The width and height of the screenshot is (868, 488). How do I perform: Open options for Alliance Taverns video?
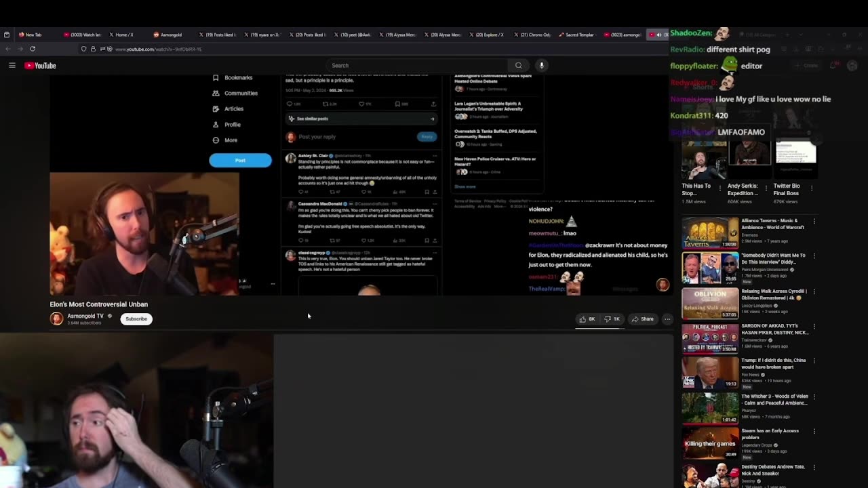click(x=814, y=222)
